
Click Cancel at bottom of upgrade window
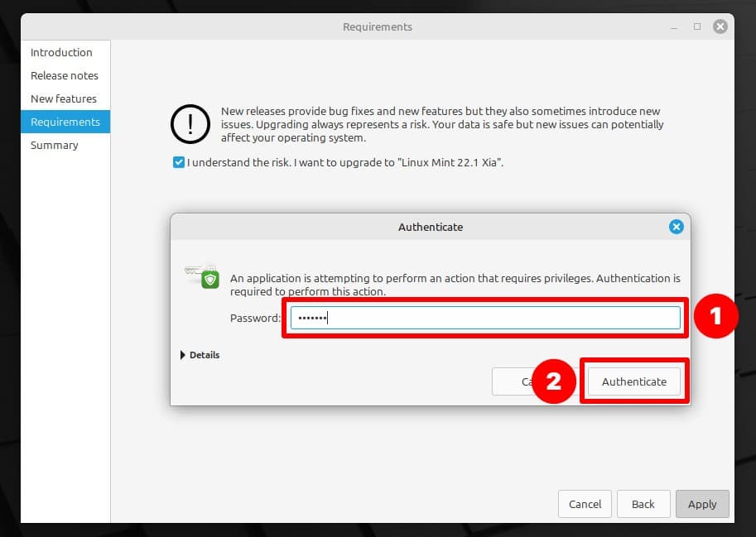[585, 504]
